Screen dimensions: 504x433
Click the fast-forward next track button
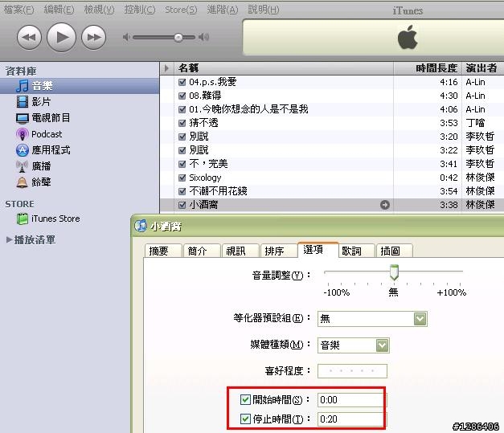pos(93,37)
